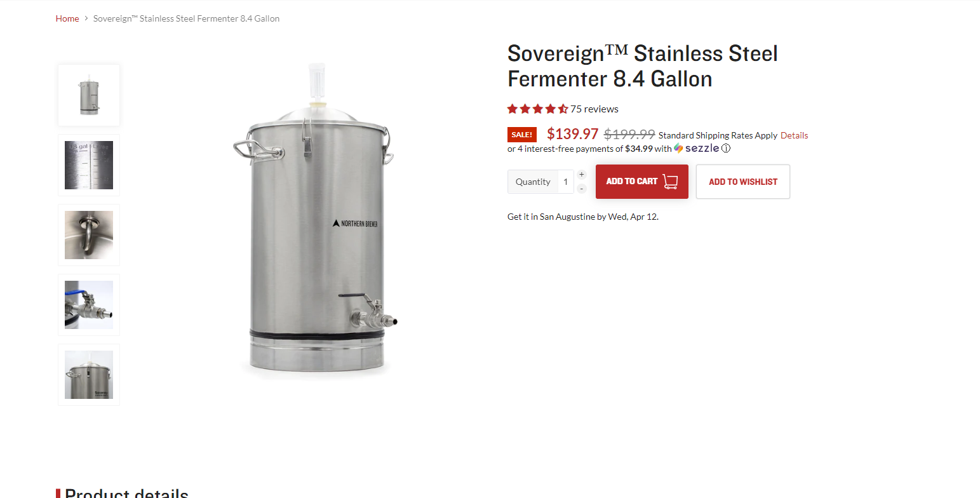The image size is (980, 498).
Task: Click the Sezzle info circle icon
Action: pos(726,149)
